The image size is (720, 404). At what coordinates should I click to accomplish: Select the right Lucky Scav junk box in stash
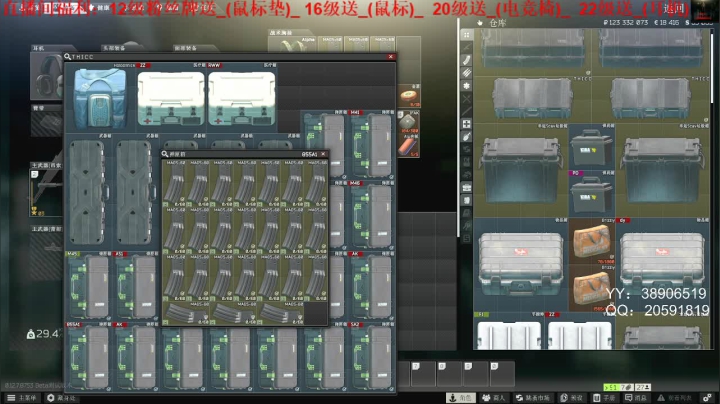click(x=662, y=170)
